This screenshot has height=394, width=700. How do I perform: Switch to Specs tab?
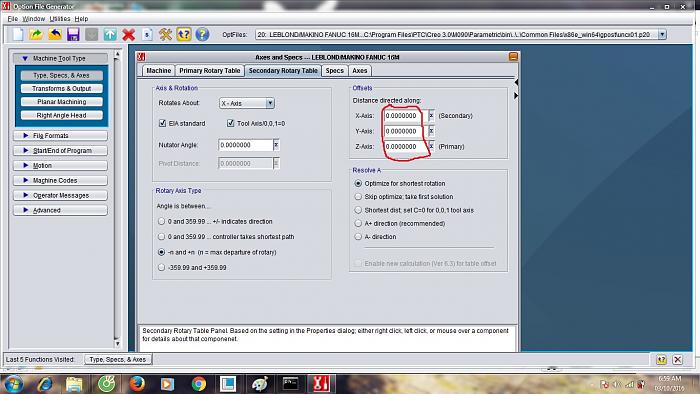[x=334, y=71]
